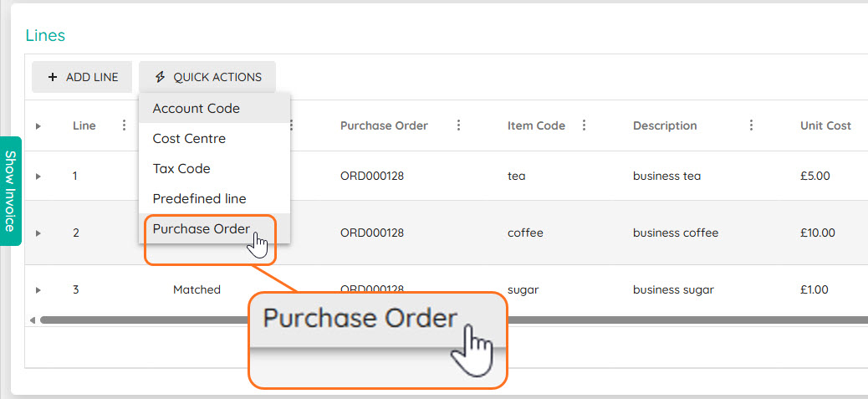Select the business tea description
The image size is (868, 399).
[x=667, y=176]
